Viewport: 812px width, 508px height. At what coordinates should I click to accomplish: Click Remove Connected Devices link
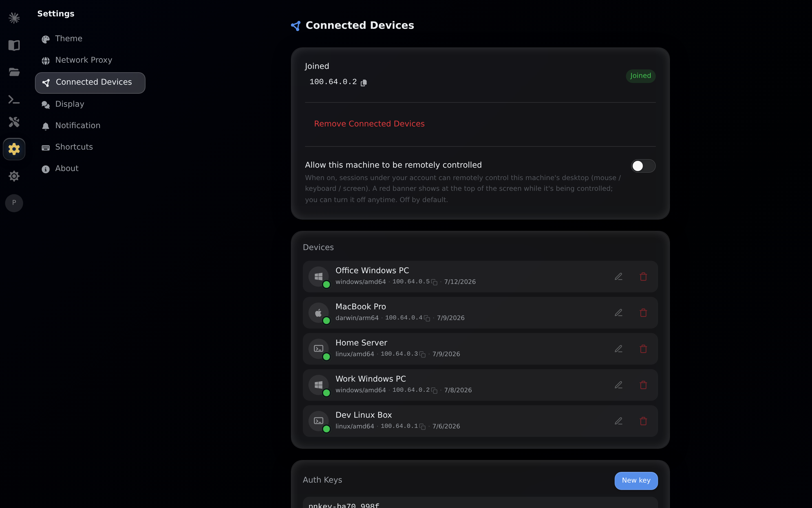pos(369,124)
